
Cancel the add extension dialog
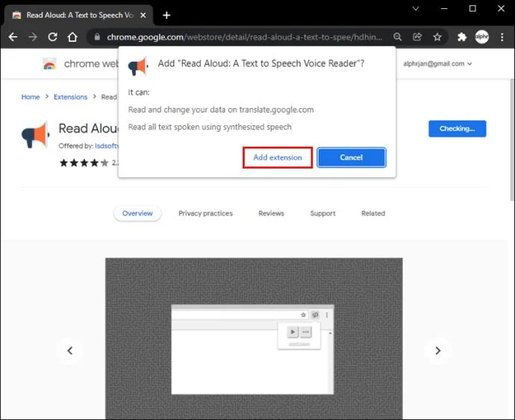[x=352, y=157]
